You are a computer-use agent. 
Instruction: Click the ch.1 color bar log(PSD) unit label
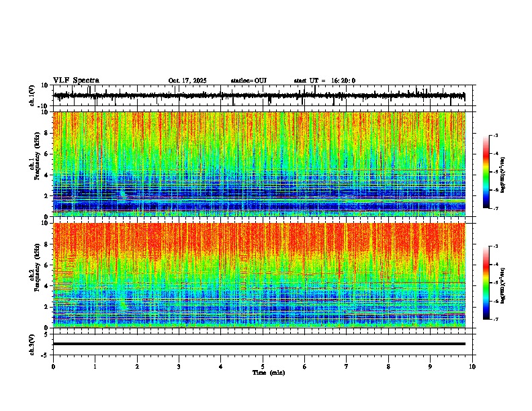coord(503,175)
